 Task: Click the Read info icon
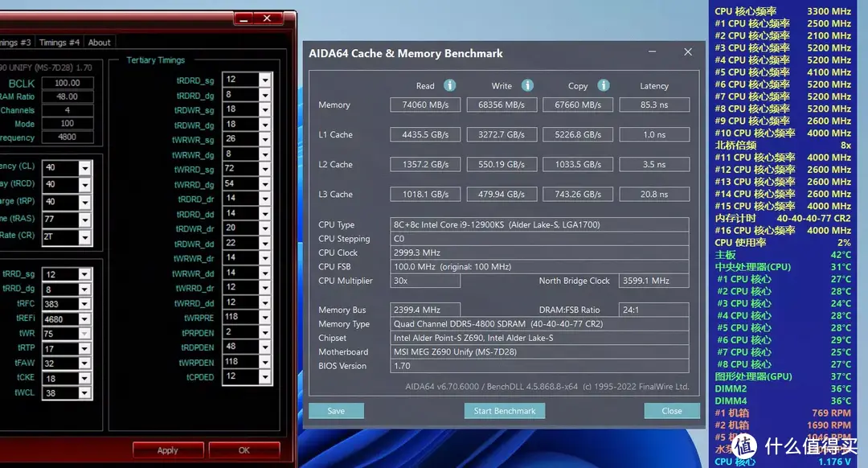(449, 85)
